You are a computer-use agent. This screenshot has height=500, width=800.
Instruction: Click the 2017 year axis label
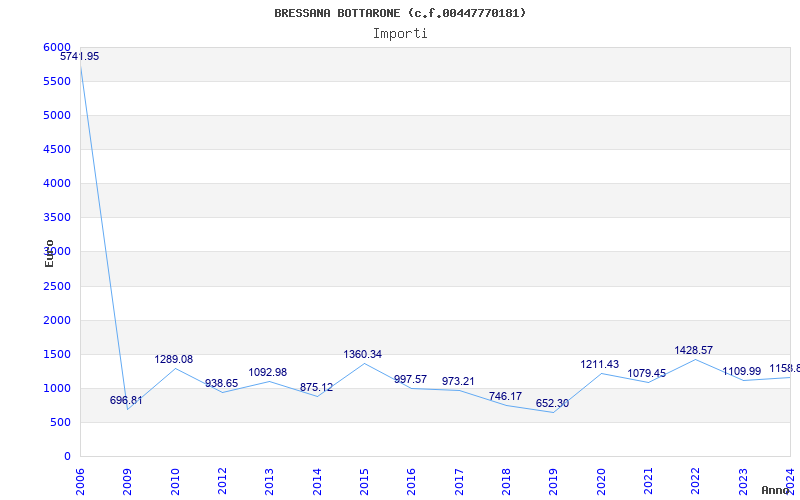pos(459,481)
